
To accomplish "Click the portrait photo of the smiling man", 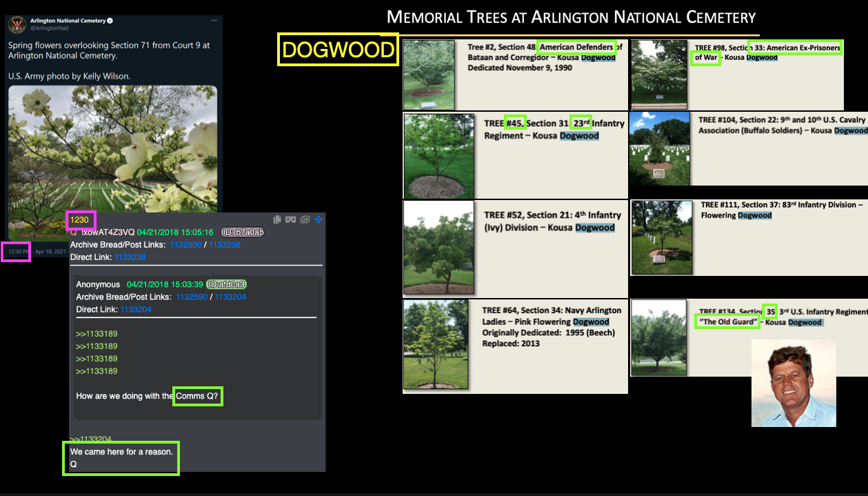I will click(x=794, y=383).
